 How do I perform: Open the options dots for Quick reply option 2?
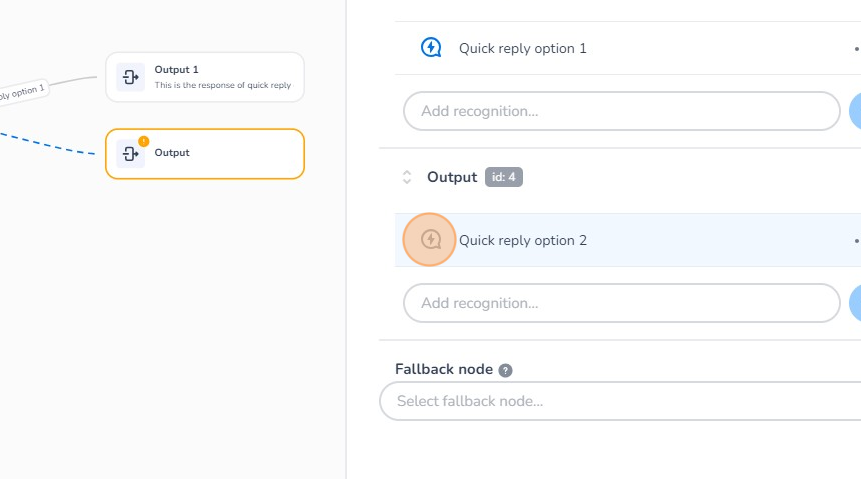point(856,240)
